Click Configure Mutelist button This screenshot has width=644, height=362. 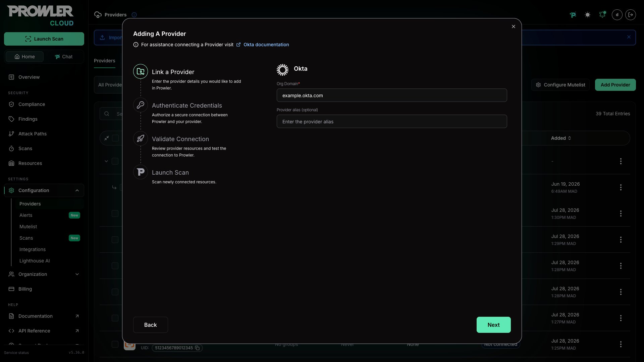560,85
